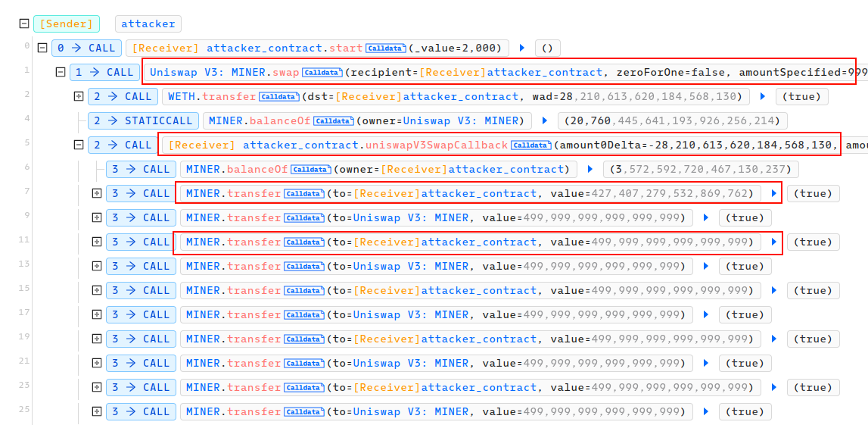Click the 0 → CALL badge

click(86, 48)
